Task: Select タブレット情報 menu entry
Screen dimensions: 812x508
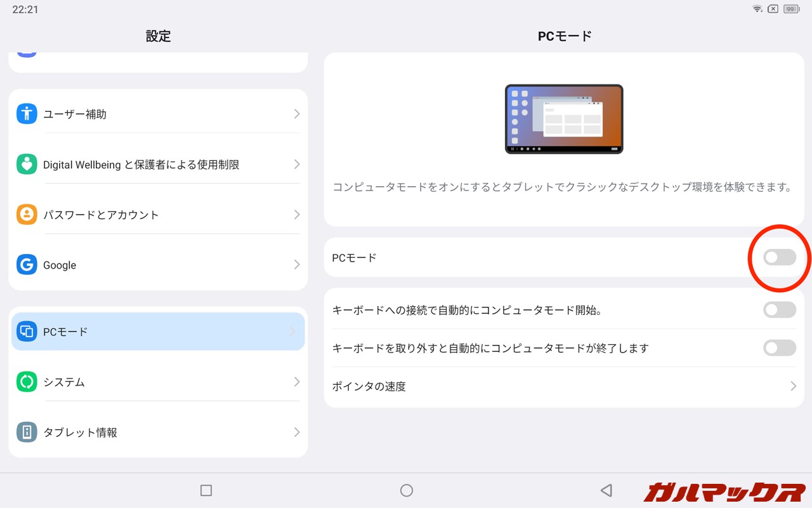Action: (80, 432)
